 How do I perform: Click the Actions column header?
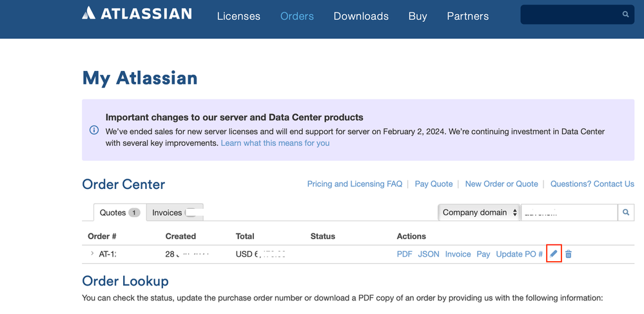(411, 237)
